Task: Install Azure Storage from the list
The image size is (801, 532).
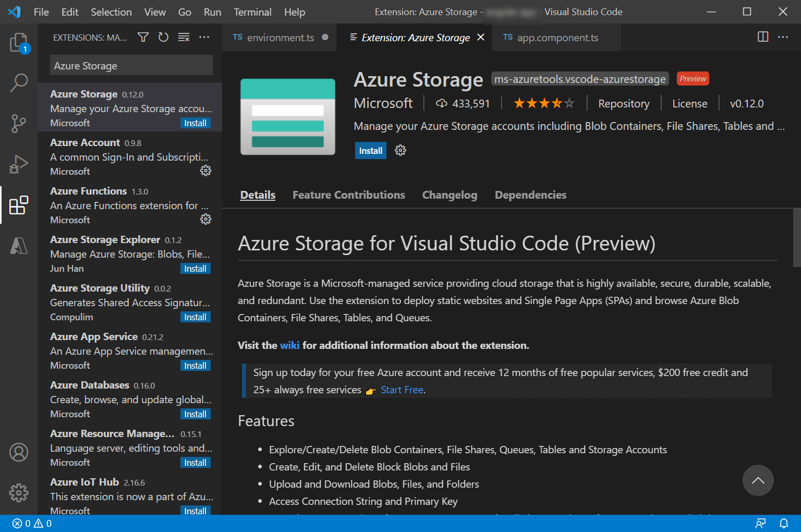Action: click(x=196, y=123)
